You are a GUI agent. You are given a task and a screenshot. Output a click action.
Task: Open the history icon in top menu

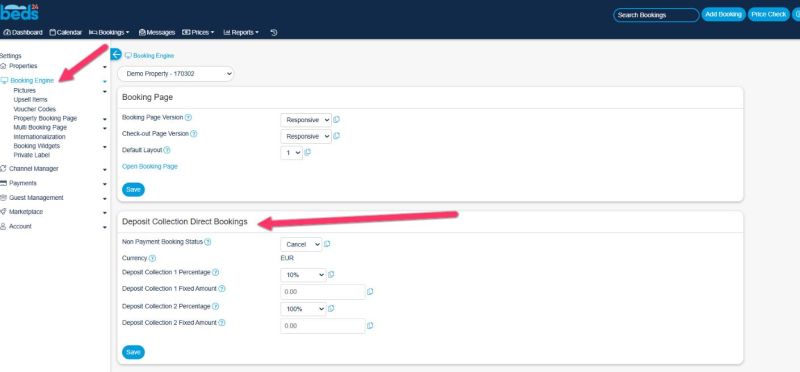pos(273,32)
